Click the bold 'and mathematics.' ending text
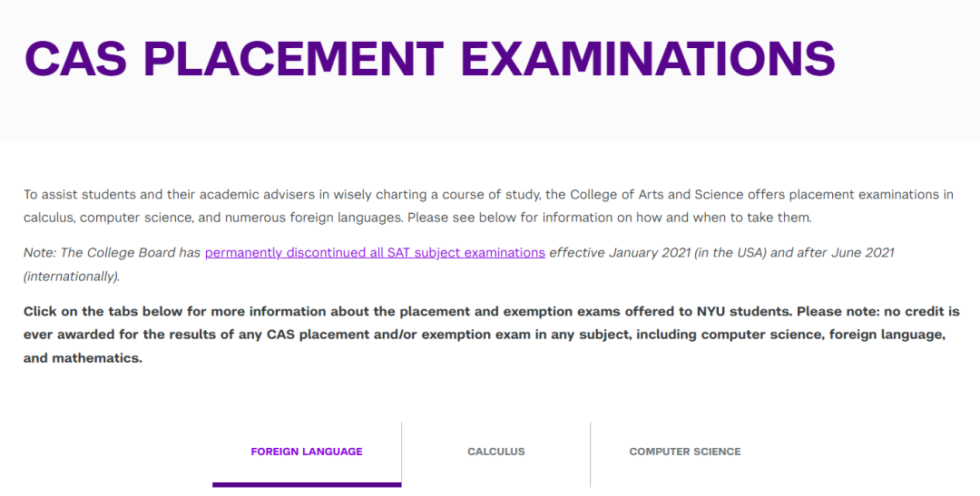Viewport: 980px width, 496px height. 83,358
